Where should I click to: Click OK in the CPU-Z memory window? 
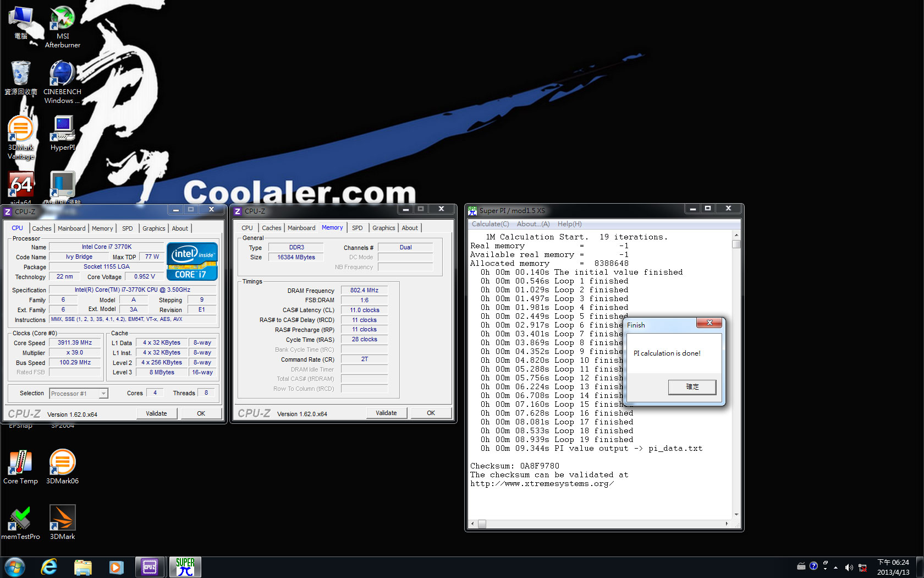pyautogui.click(x=431, y=413)
